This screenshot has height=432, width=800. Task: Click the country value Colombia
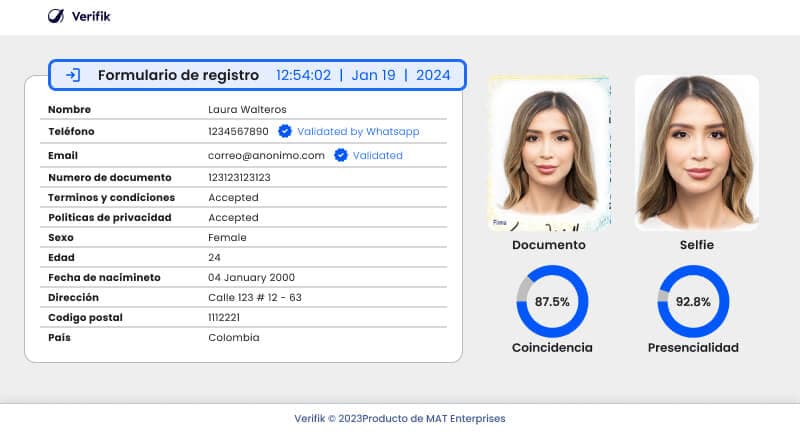(x=234, y=337)
